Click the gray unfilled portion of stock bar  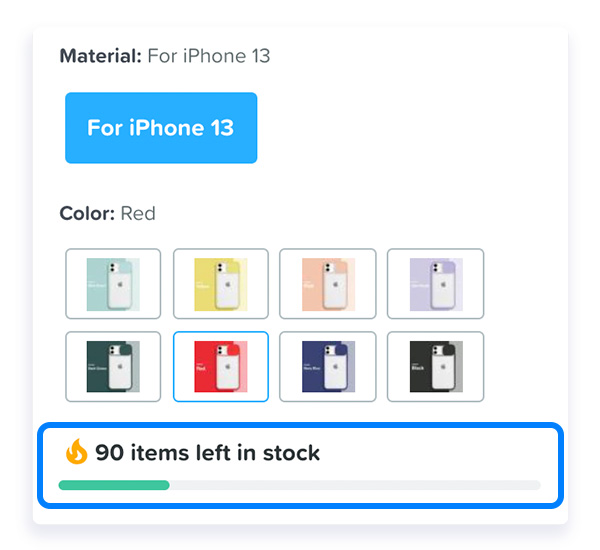click(355, 485)
